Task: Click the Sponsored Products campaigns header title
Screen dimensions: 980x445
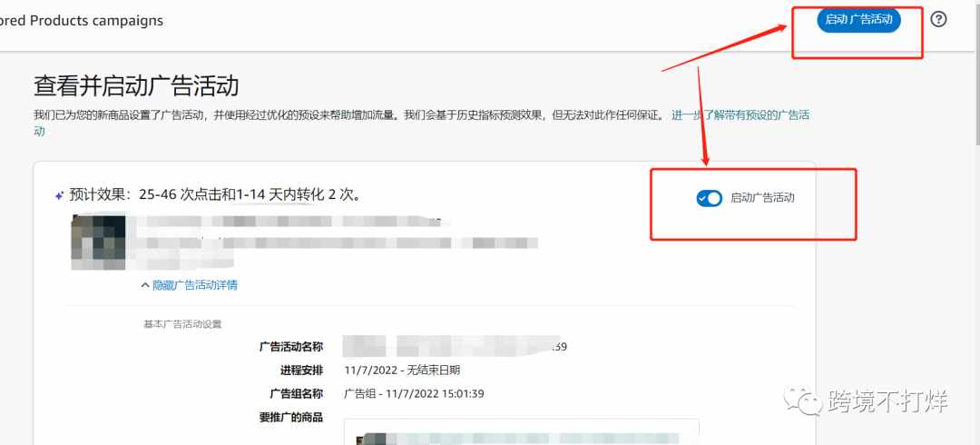Action: click(82, 21)
